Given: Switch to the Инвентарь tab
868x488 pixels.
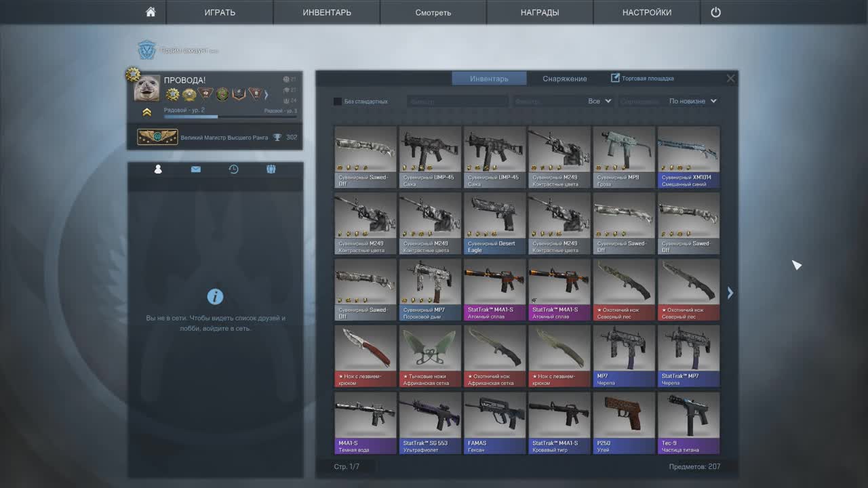Looking at the screenshot, I should 489,79.
